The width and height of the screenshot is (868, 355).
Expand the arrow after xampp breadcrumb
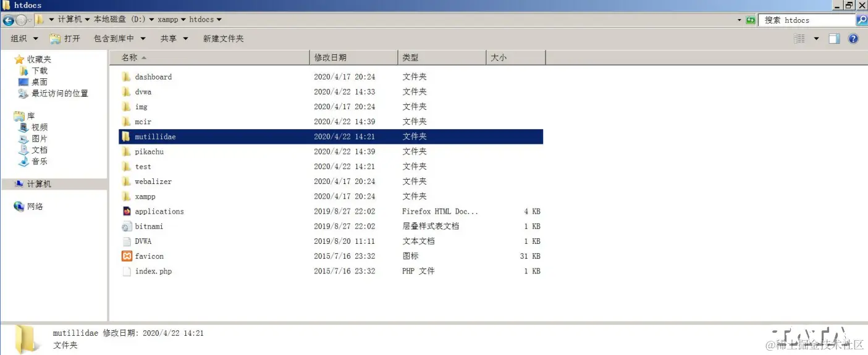point(183,20)
